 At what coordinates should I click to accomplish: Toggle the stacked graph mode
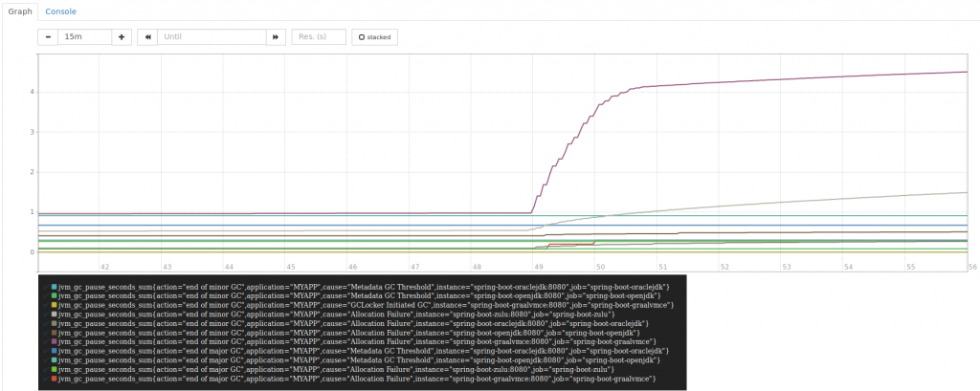[375, 36]
